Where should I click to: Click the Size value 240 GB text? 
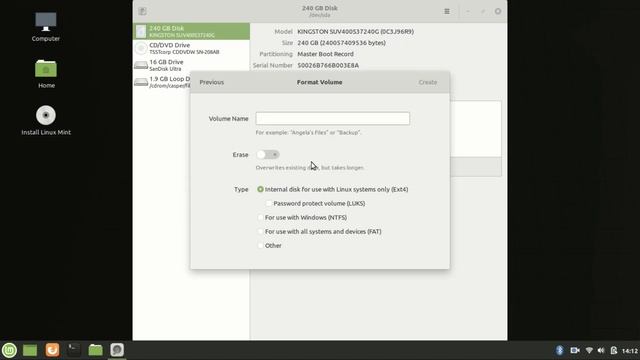[x=341, y=42]
